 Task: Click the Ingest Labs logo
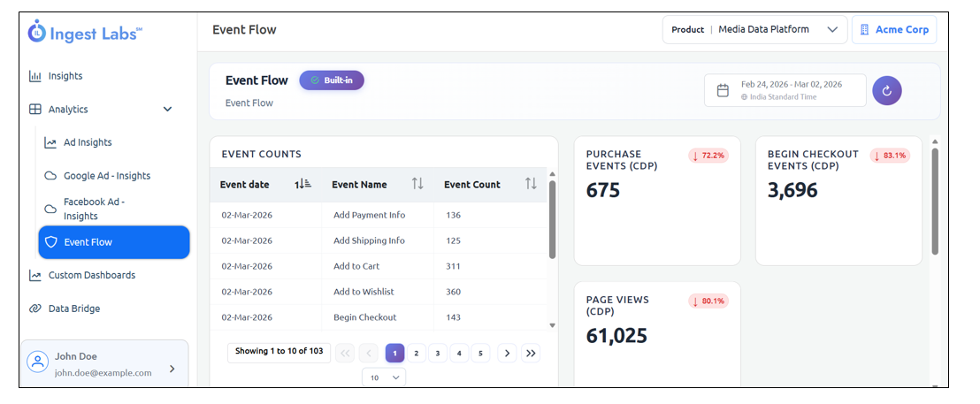tap(85, 33)
